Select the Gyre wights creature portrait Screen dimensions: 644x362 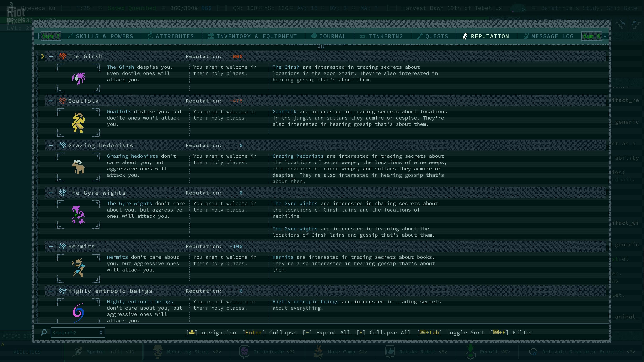[x=79, y=215]
